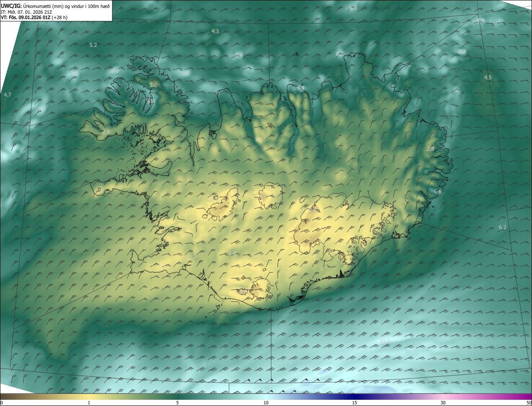Click the color scale tick label '30'
532x406 pixels.
443,403
